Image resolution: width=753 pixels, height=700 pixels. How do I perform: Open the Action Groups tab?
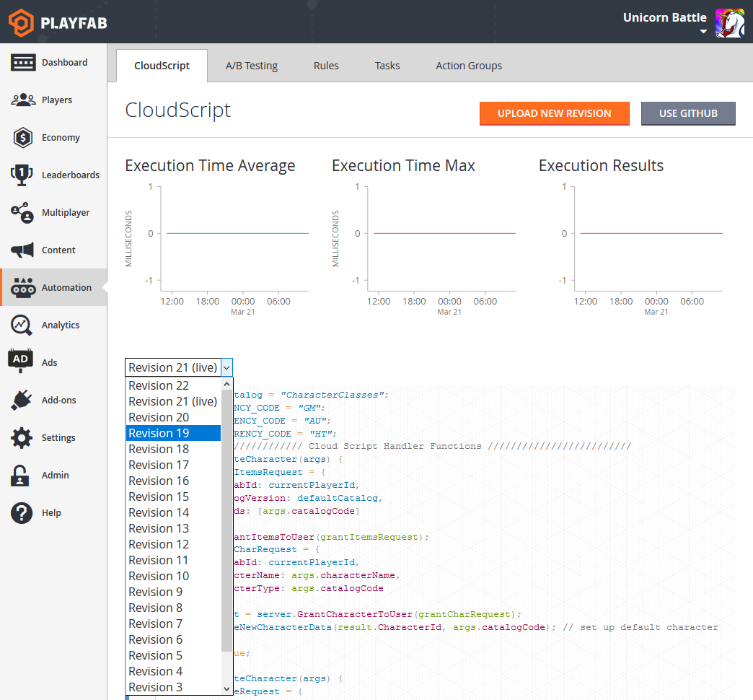(x=469, y=66)
